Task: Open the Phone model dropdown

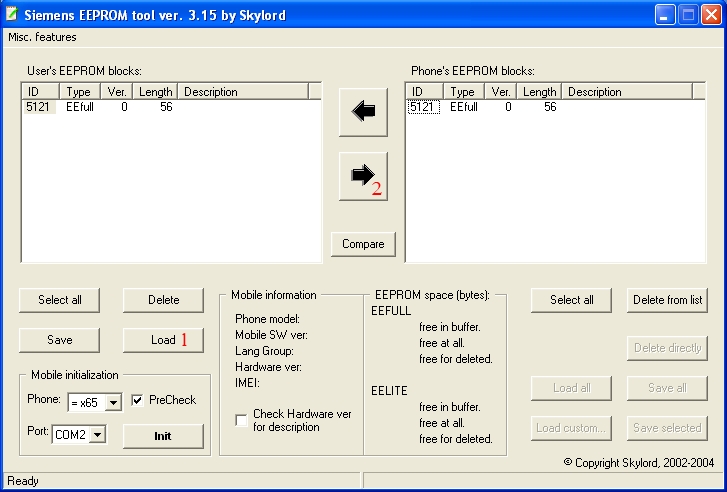Action: click(113, 403)
